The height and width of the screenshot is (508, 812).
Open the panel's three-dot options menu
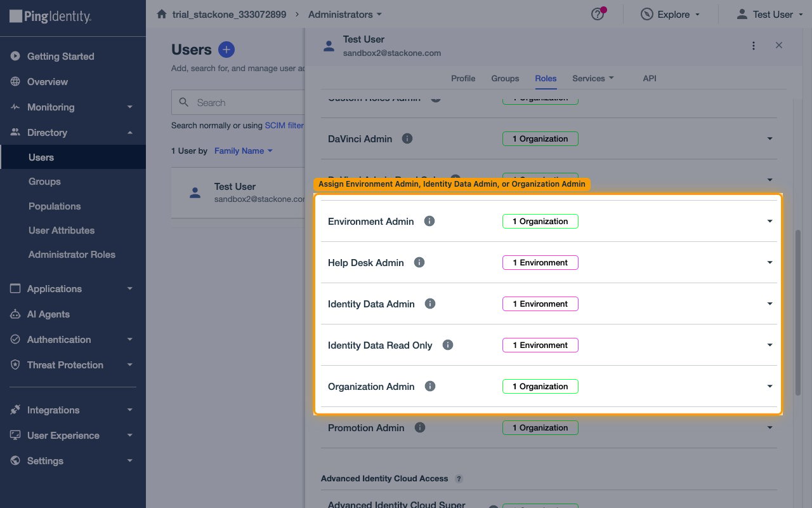point(754,46)
